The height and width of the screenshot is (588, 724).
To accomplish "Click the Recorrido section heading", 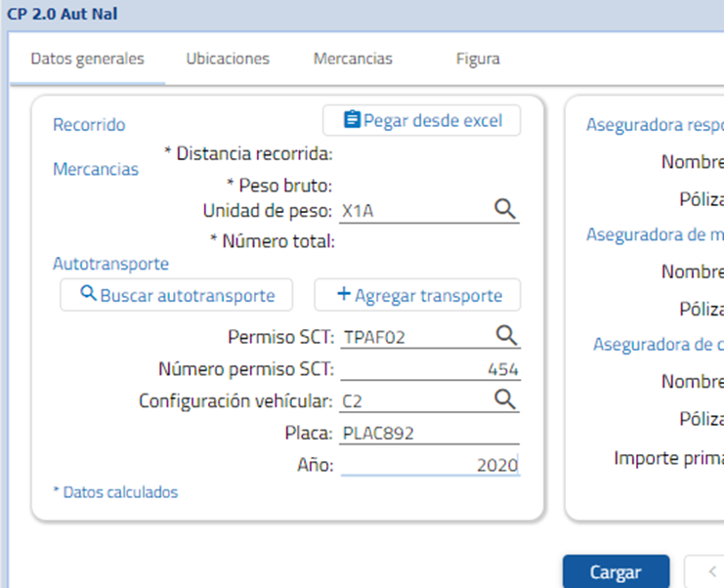I will (x=89, y=125).
